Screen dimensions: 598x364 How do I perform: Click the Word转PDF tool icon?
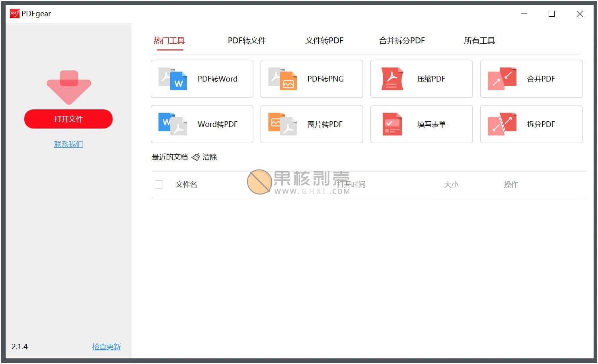[173, 124]
